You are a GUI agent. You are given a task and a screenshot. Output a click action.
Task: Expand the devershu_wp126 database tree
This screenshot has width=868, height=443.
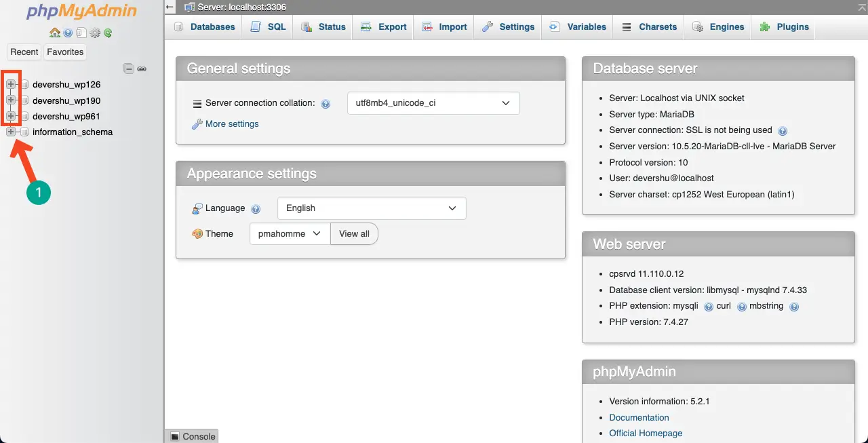tap(11, 84)
